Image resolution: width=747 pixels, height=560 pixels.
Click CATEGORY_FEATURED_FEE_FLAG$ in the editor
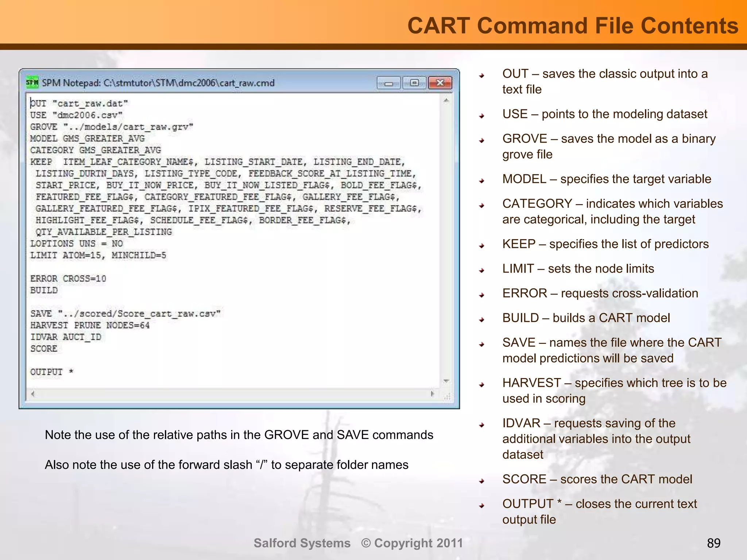coord(218,197)
